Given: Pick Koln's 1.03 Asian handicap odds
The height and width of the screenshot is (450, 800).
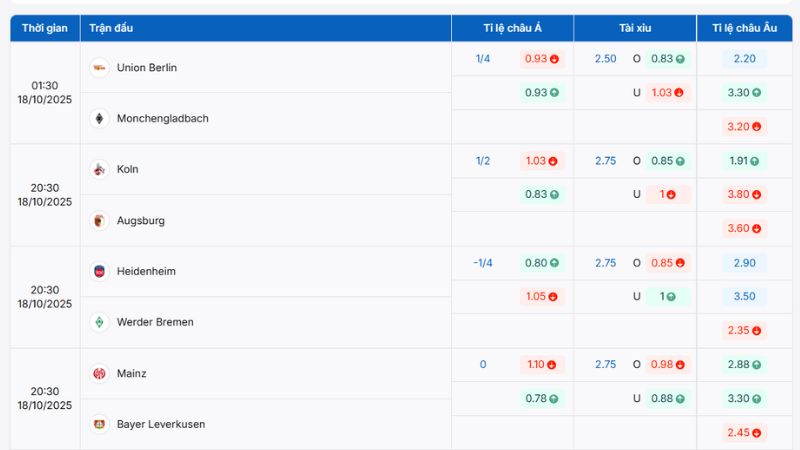Looking at the screenshot, I should pyautogui.click(x=542, y=161).
